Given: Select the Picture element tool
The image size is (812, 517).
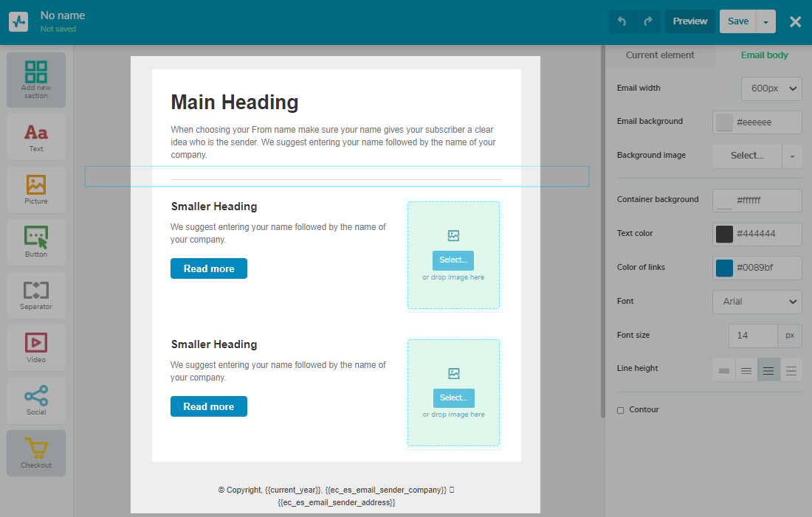Looking at the screenshot, I should [x=35, y=189].
